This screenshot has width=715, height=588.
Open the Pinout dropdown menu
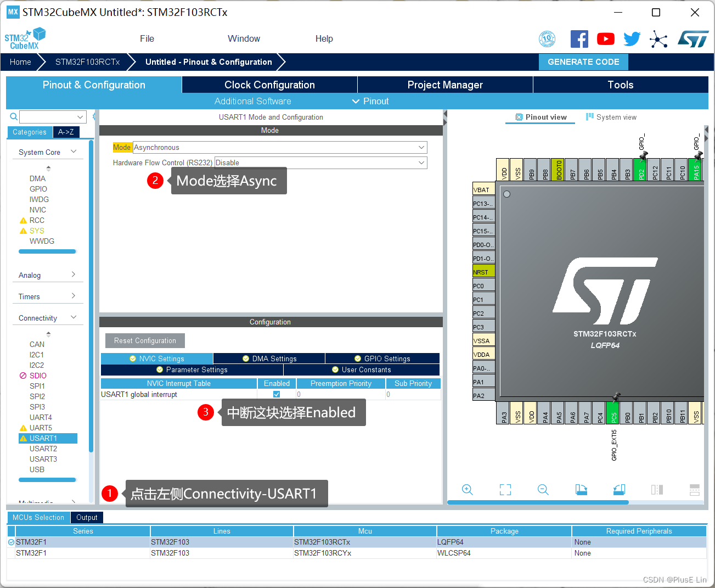pos(370,101)
